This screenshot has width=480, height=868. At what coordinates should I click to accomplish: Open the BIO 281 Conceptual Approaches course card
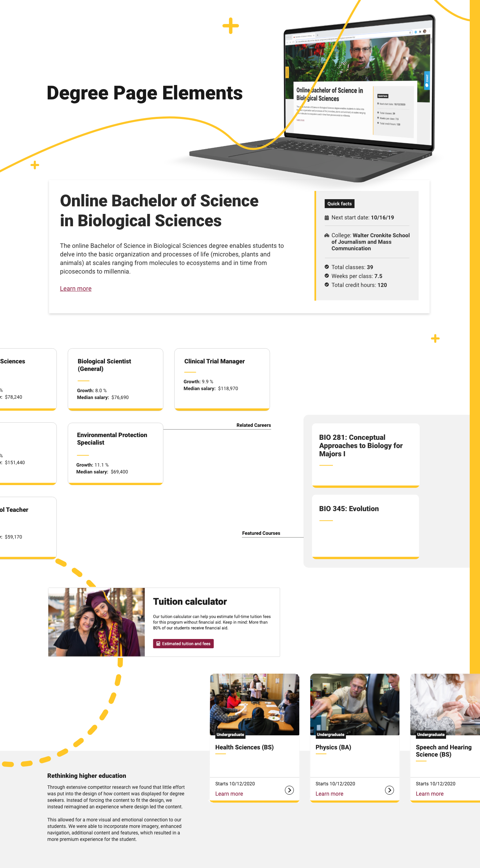(x=365, y=455)
